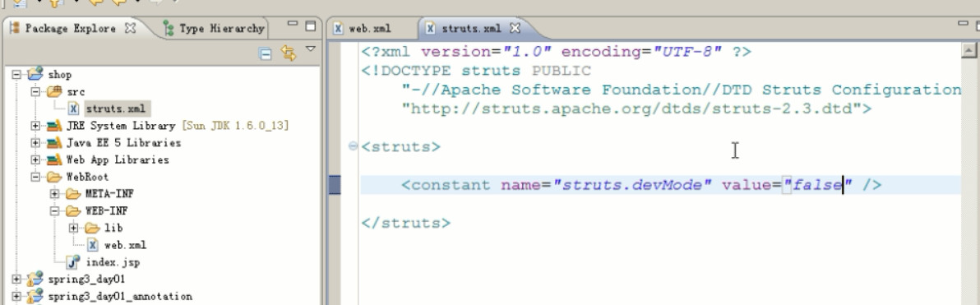Screen dimensions: 980x305
Task: Collapse All in Package Explorer
Action: click(266, 53)
